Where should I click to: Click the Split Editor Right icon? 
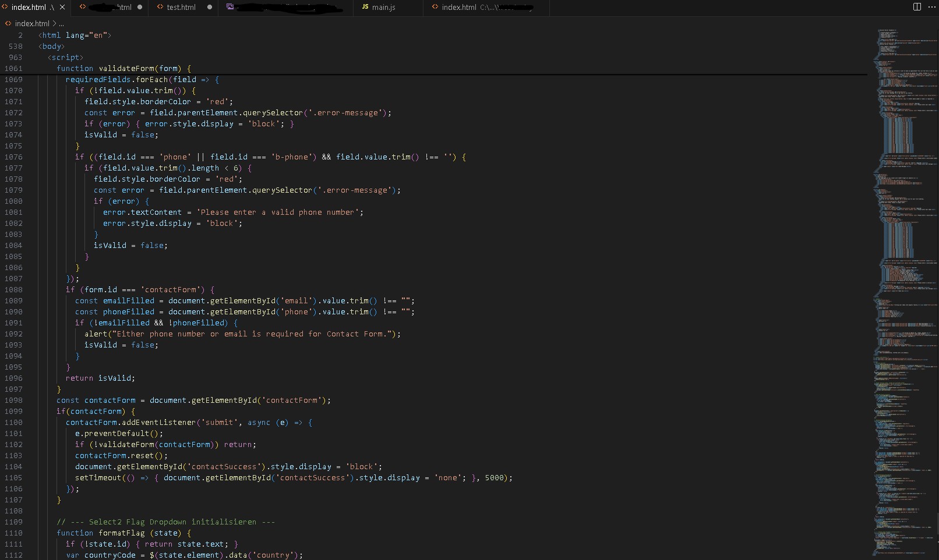pyautogui.click(x=917, y=7)
